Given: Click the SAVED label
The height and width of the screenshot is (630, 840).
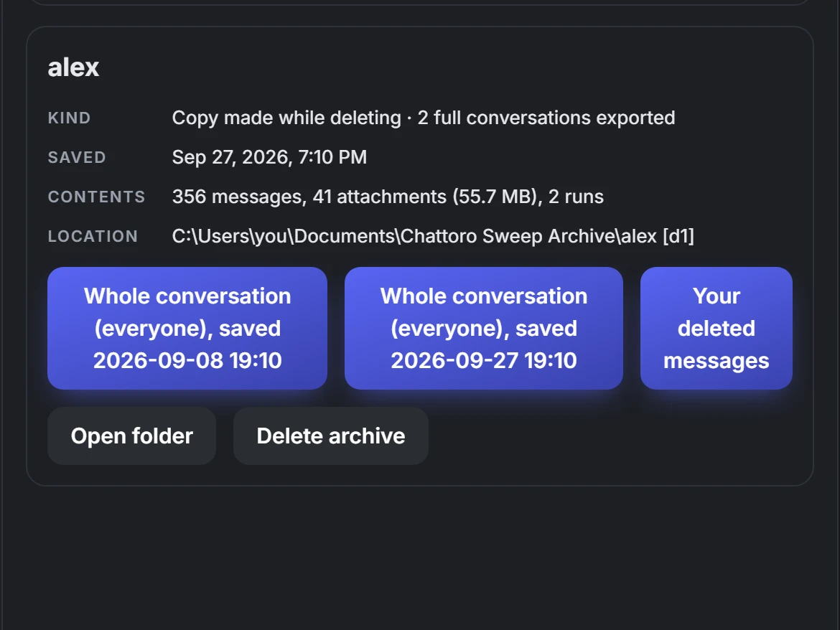Looking at the screenshot, I should [x=77, y=157].
